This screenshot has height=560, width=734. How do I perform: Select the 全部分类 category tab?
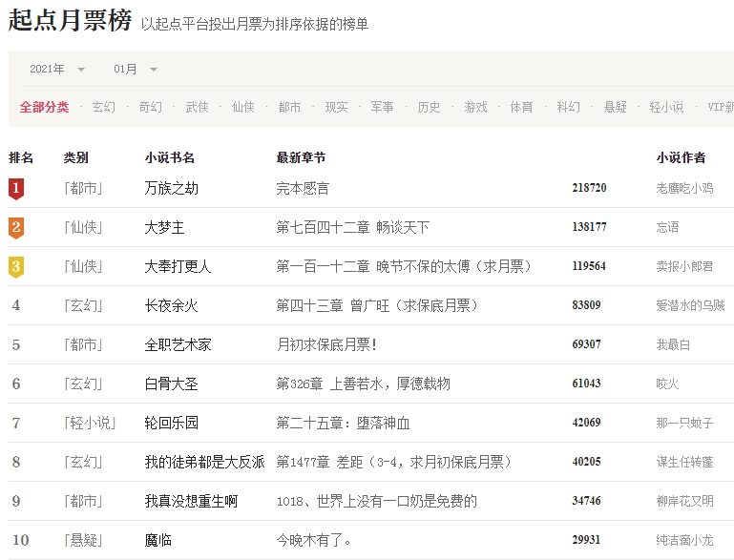(x=45, y=107)
